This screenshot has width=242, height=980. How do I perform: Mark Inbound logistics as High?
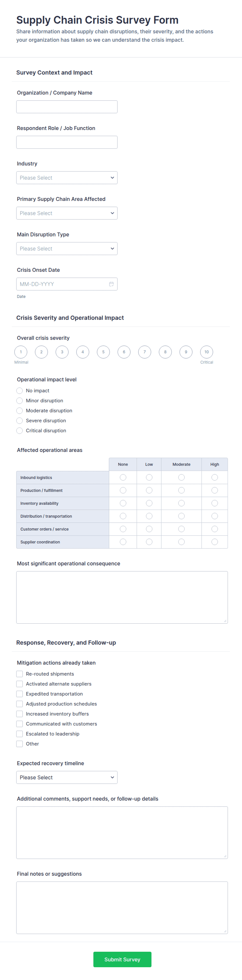215,477
